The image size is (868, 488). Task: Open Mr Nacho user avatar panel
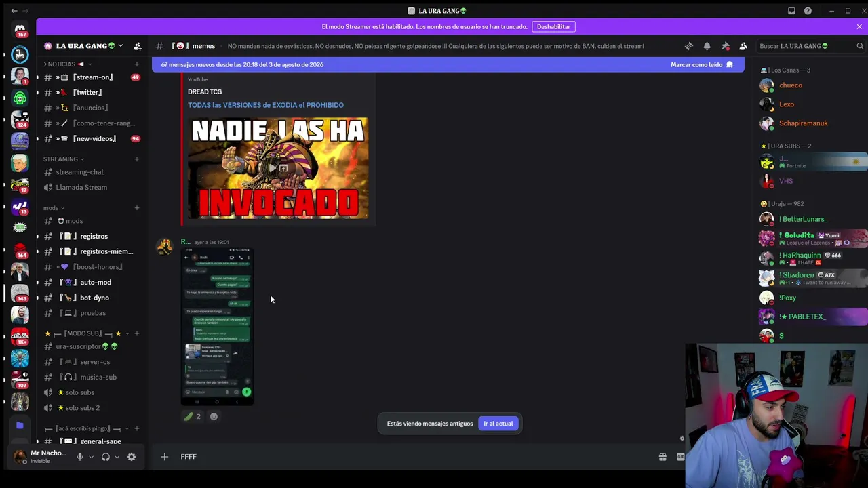pos(20,456)
